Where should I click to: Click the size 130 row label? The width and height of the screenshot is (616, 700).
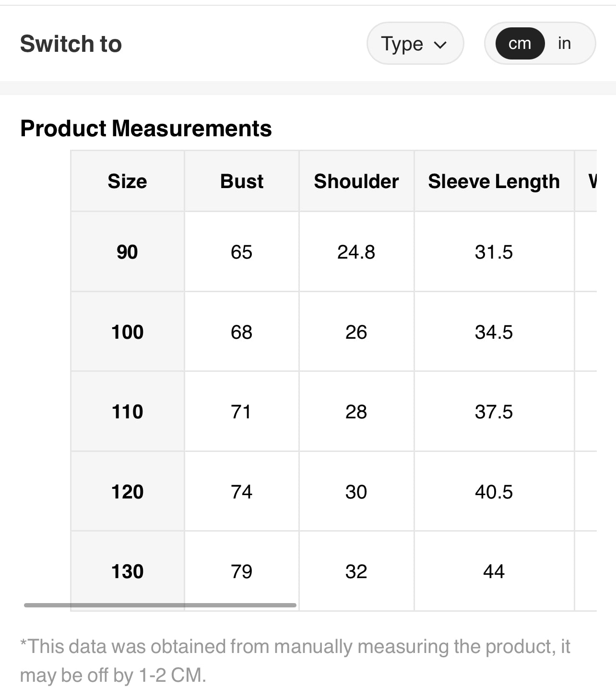coord(127,571)
